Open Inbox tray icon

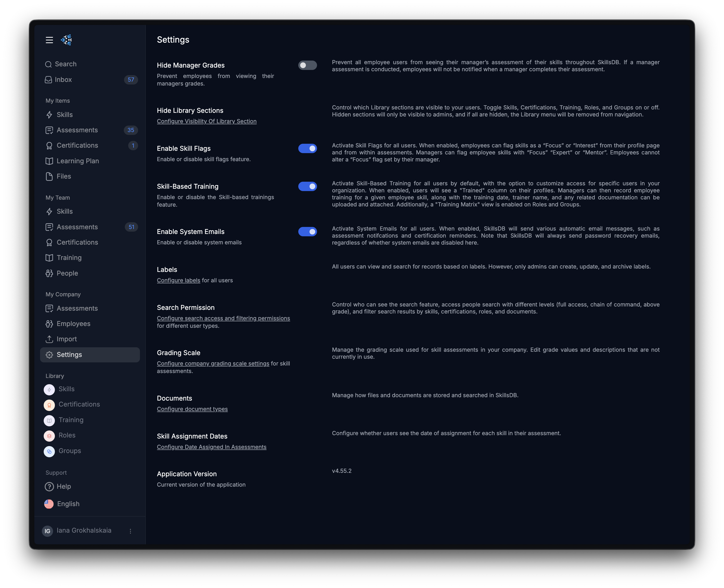click(48, 80)
